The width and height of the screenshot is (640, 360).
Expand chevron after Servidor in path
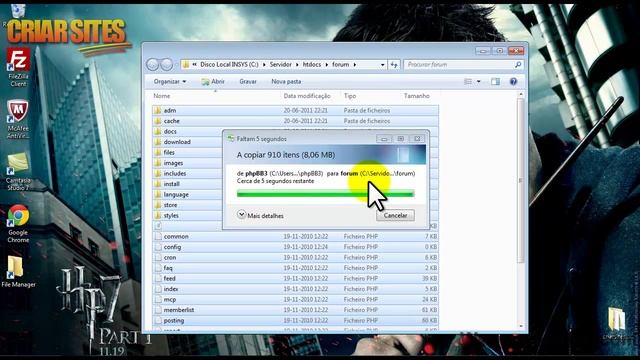(297, 64)
